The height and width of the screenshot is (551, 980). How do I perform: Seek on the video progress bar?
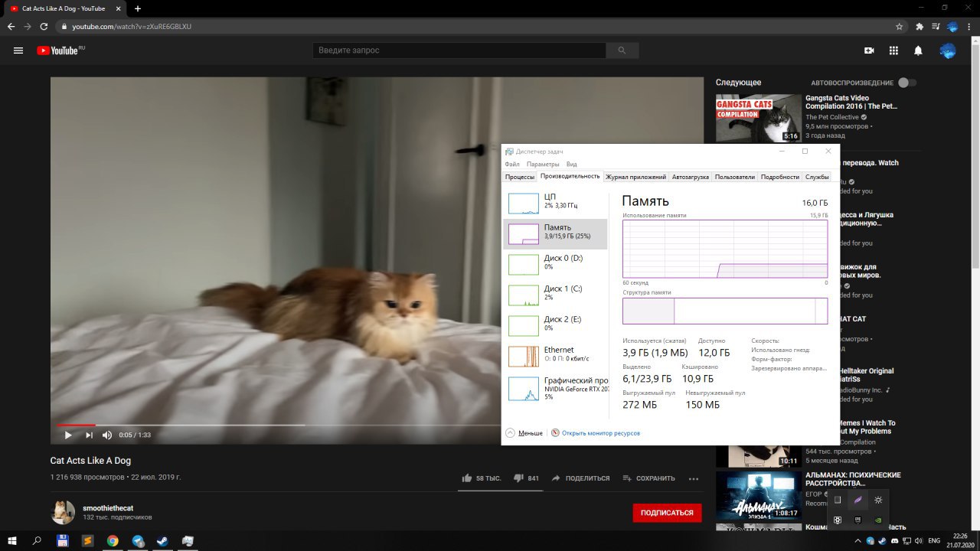point(279,425)
